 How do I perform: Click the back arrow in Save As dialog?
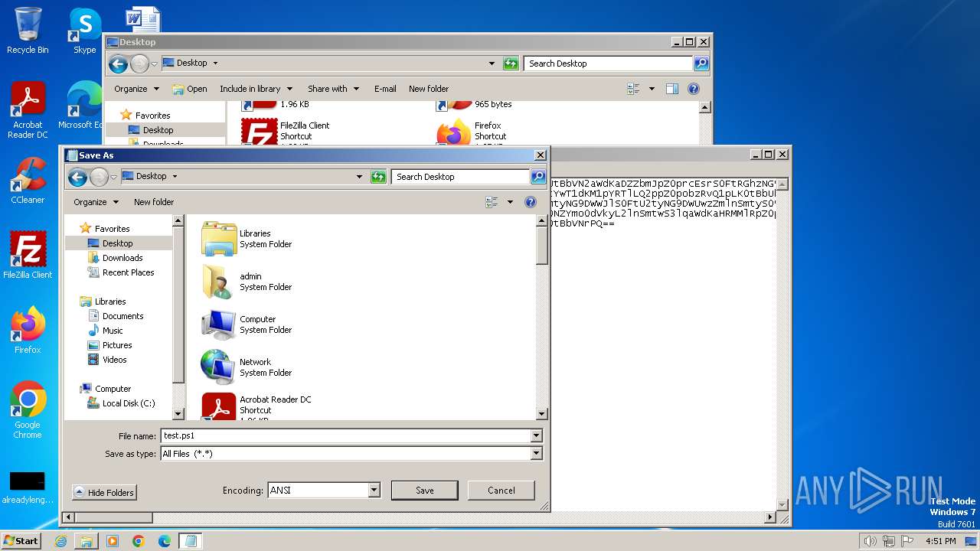point(77,178)
